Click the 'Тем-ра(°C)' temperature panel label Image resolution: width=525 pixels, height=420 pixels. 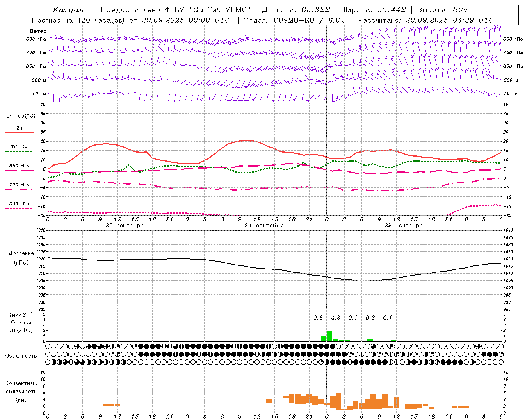click(19, 116)
